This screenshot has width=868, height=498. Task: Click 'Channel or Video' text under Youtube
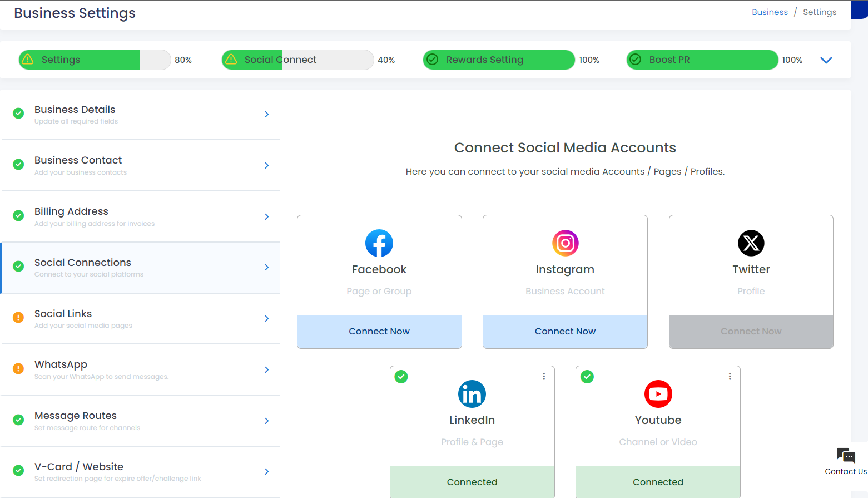pos(658,442)
